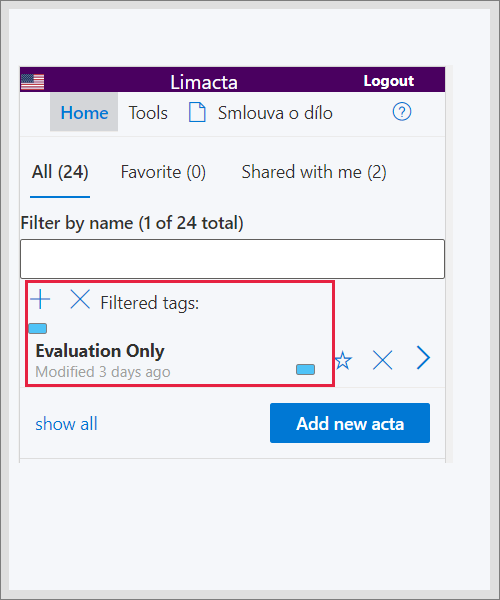Open the Smlouva o dílo document tab
Screen dimensions: 500x600
click(x=275, y=113)
